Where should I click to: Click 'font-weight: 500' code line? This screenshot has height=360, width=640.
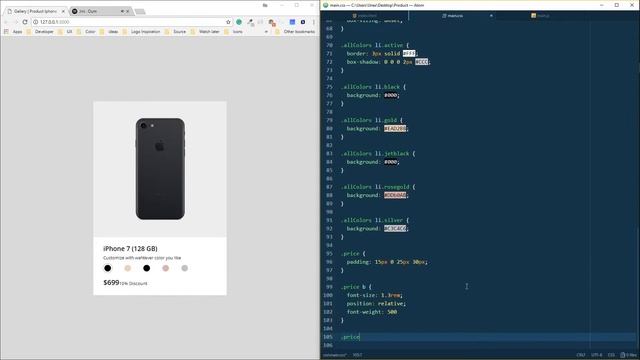click(372, 312)
